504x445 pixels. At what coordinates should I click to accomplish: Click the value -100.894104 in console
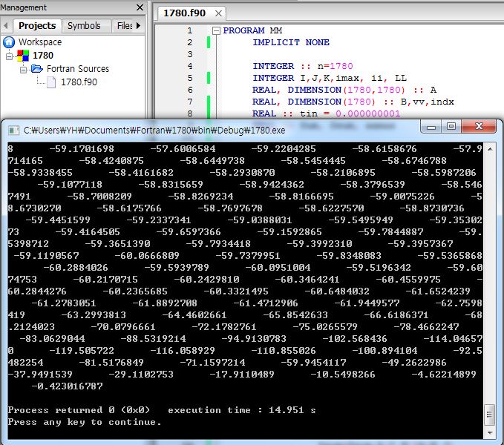(x=384, y=351)
